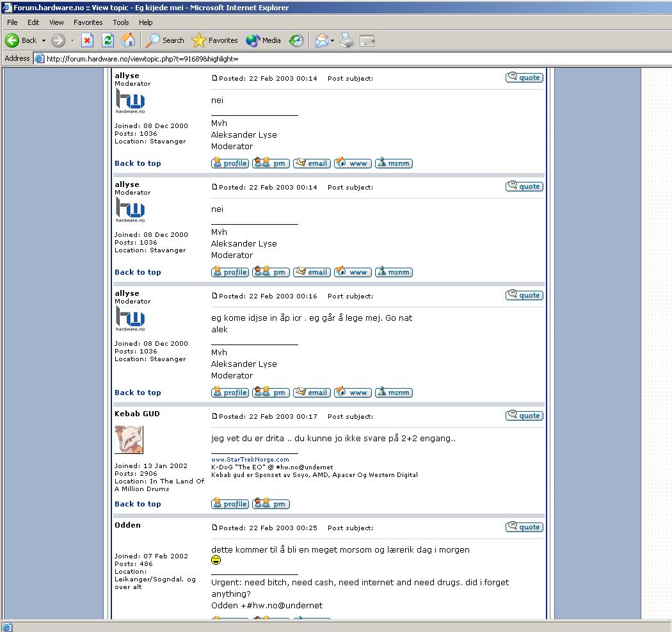Click the username Kebab GUD
The width and height of the screenshot is (672, 632).
point(137,414)
